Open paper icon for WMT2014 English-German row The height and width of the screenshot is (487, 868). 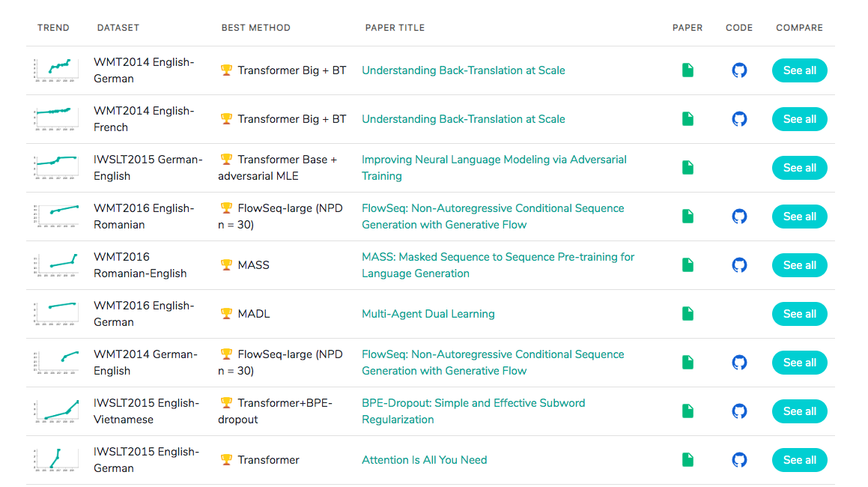(688, 70)
